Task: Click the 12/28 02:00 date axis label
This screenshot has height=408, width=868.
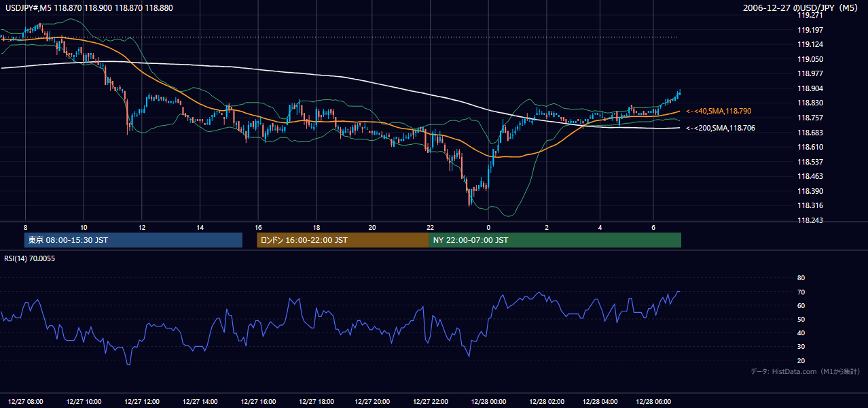Action: coord(547,402)
